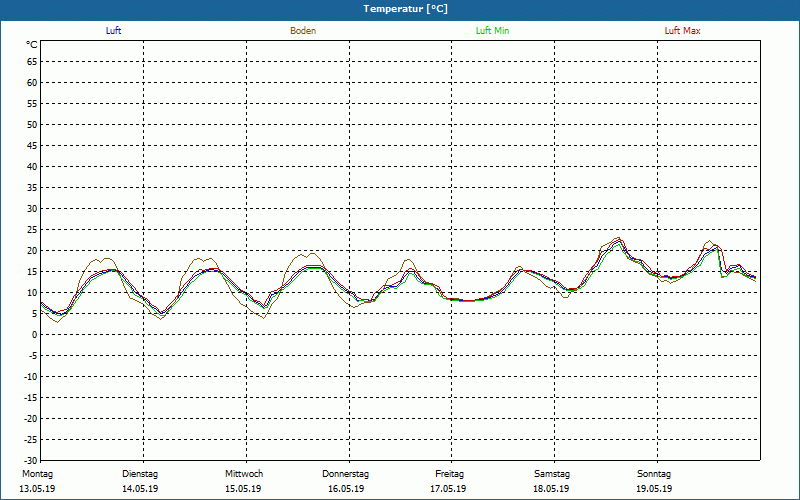800x500 pixels.
Task: Click the 'Boden' legend label
Action: pos(303,31)
